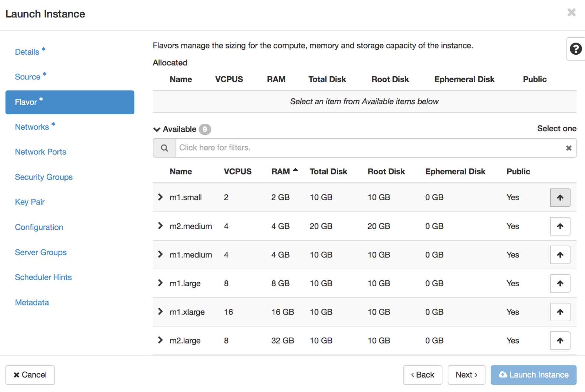This screenshot has height=392, width=585.
Task: Go to the Key Pair step
Action: click(x=30, y=202)
